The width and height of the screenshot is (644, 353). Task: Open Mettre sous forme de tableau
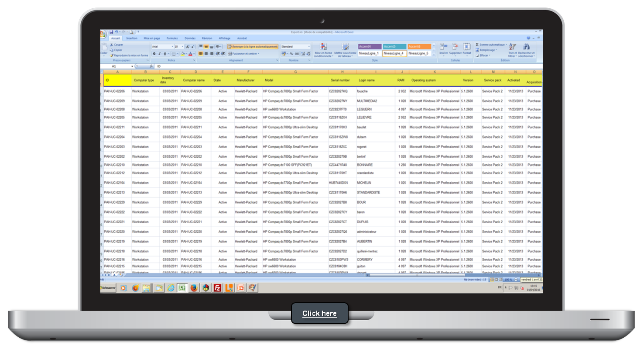[x=345, y=50]
